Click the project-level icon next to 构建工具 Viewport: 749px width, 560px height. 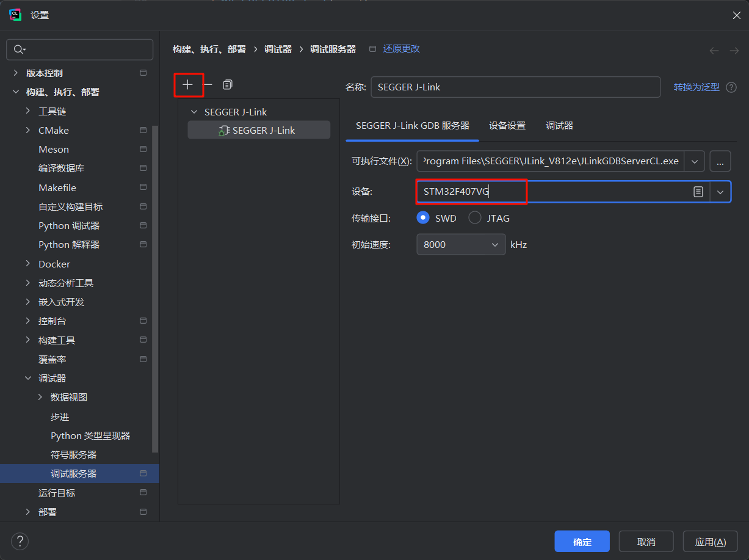tap(143, 340)
